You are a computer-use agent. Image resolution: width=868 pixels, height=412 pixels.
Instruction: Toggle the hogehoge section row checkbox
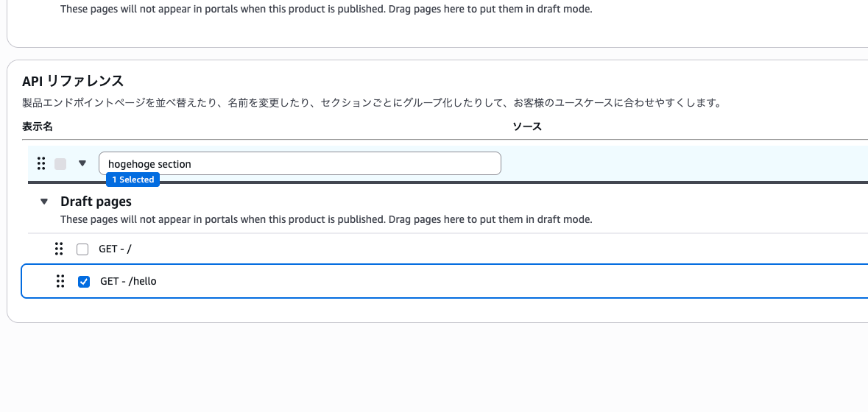point(60,164)
